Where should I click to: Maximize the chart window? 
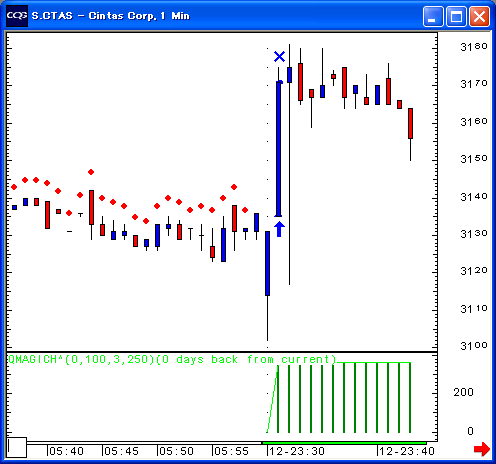[x=456, y=16]
